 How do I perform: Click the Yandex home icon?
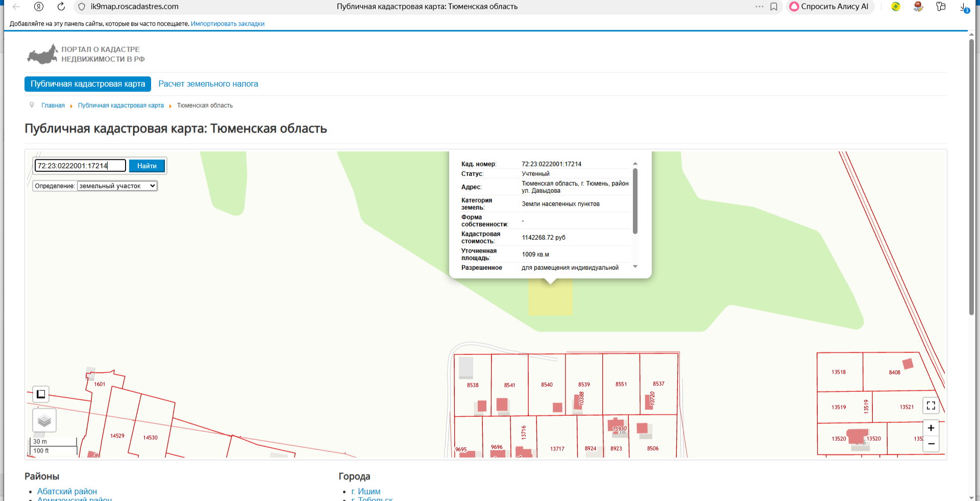[39, 7]
